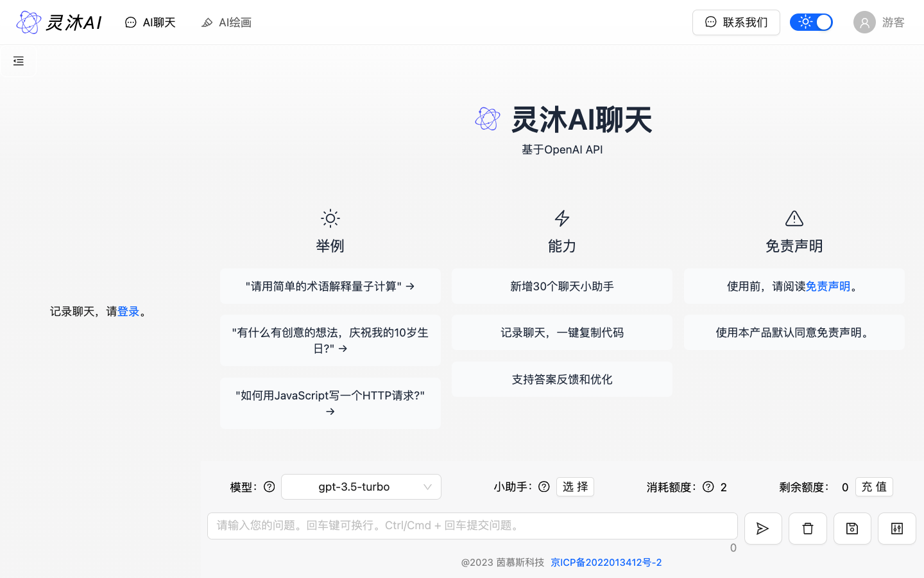This screenshot has height=578, width=924.
Task: Click the question mark beside 小助手
Action: 543,487
